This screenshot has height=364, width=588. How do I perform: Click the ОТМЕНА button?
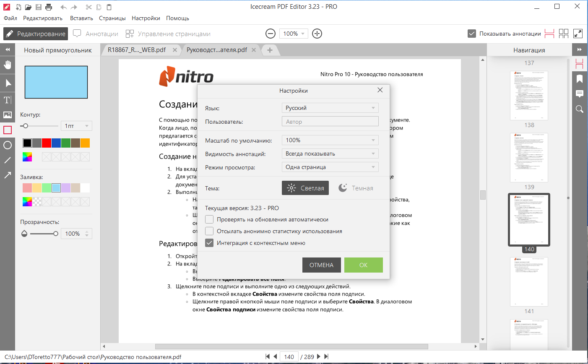coord(322,265)
